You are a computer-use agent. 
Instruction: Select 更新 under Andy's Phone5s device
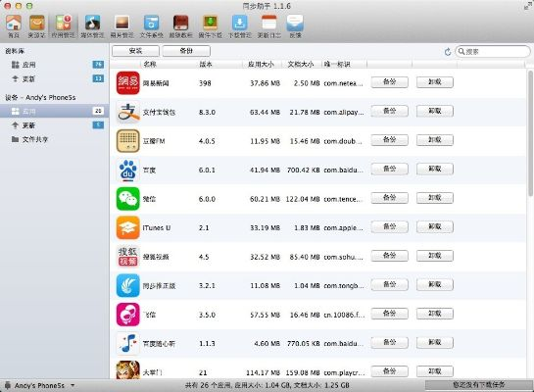(55, 125)
